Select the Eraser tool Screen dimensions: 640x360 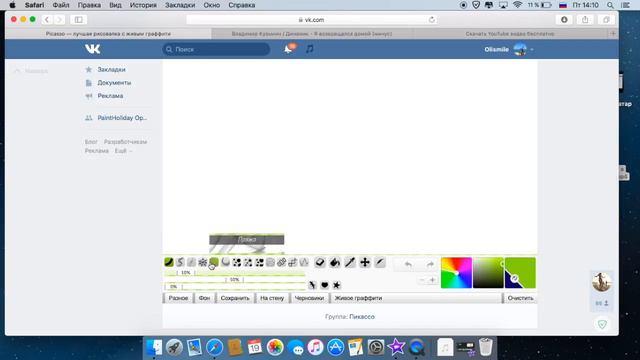coord(320,262)
